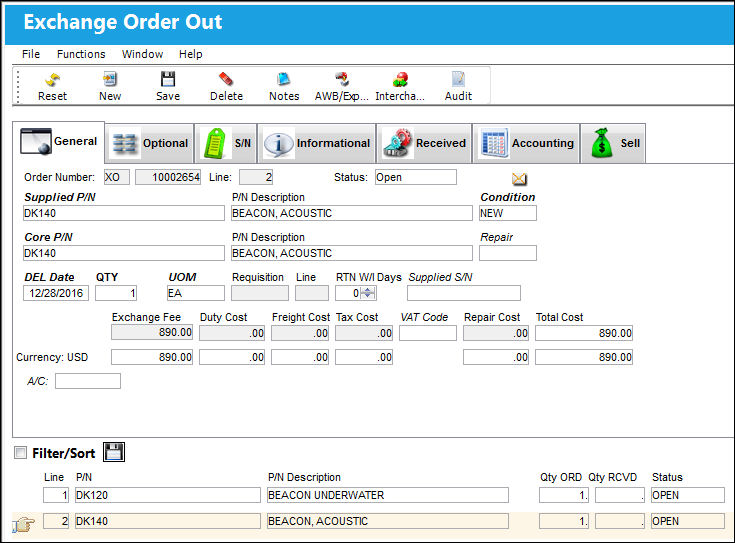Open the Help menu
The width and height of the screenshot is (735, 543).
[190, 54]
